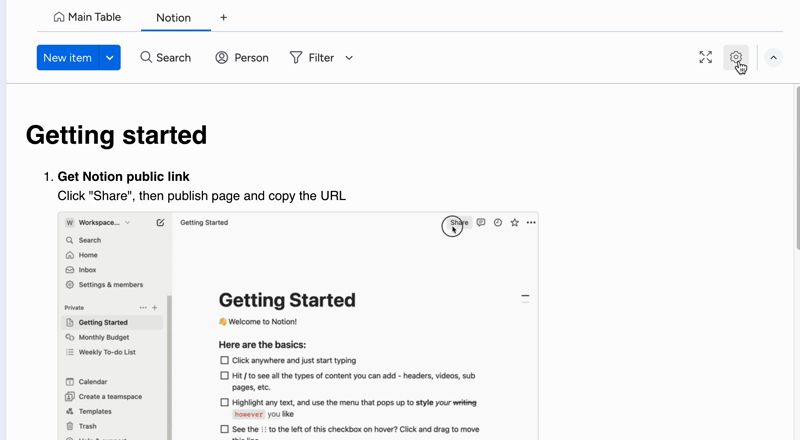Click the new page compose icon by Workspace
The width and height of the screenshot is (800, 440).
(160, 223)
